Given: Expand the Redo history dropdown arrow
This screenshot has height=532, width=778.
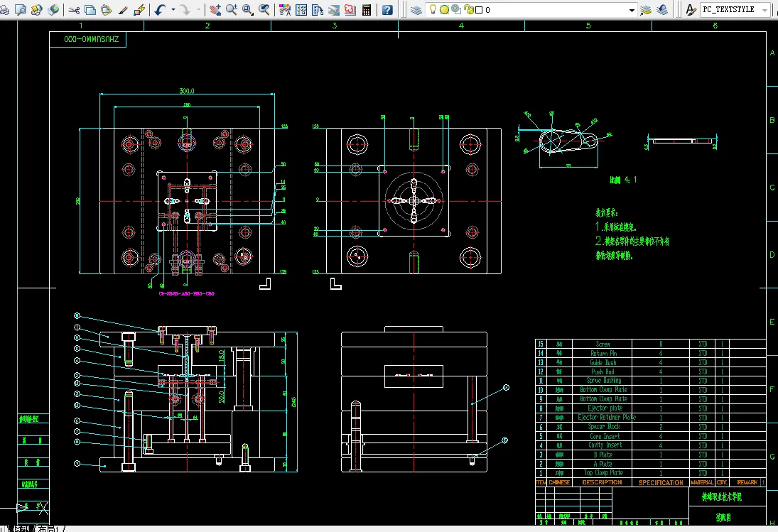Looking at the screenshot, I should [198, 9].
